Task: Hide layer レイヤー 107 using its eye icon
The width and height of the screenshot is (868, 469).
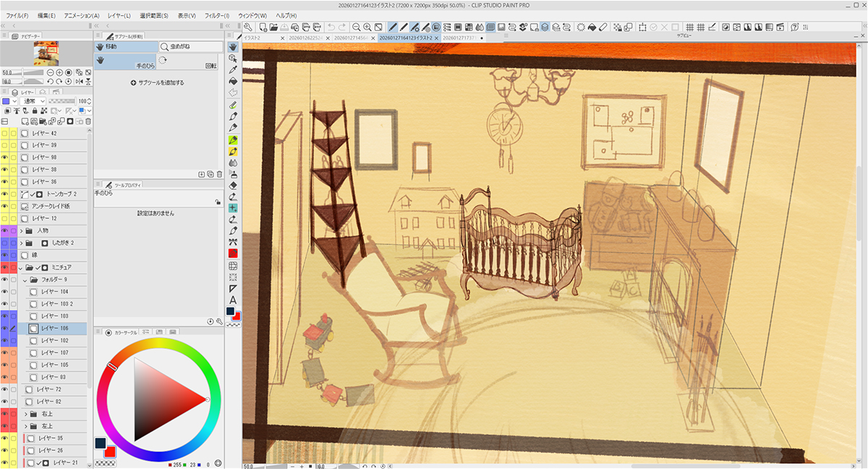Action: pos(4,353)
